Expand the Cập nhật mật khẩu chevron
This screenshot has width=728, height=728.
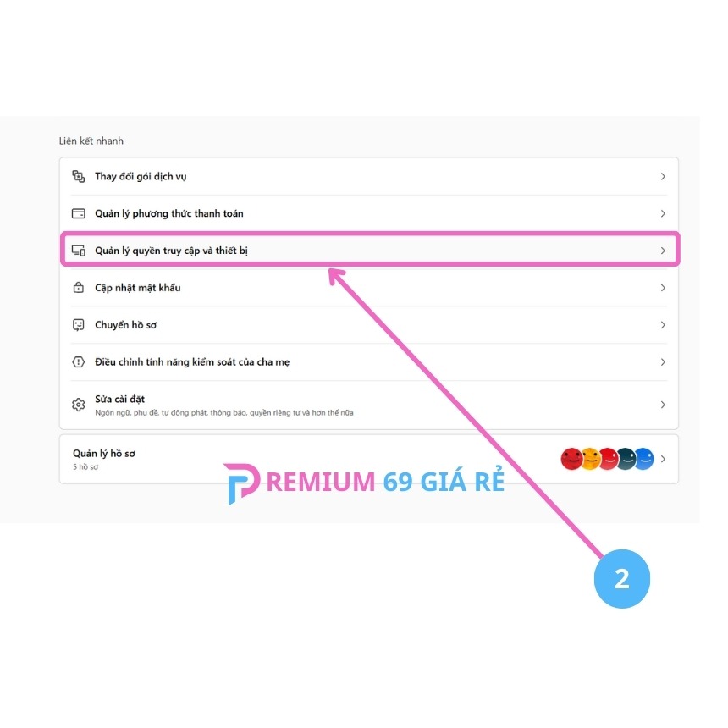(x=663, y=288)
